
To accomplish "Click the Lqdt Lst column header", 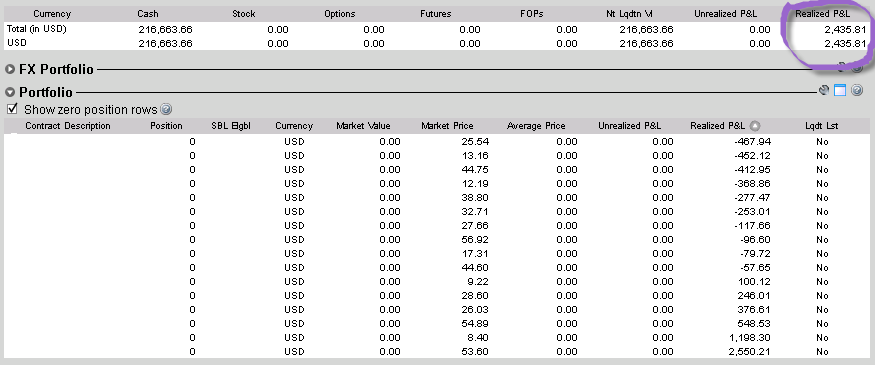I will click(x=821, y=126).
